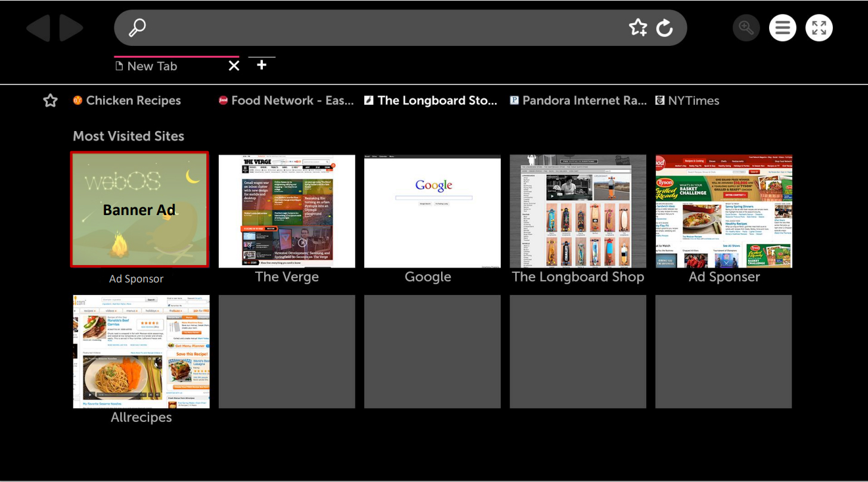Open Chicken Recipes bookmark

127,101
